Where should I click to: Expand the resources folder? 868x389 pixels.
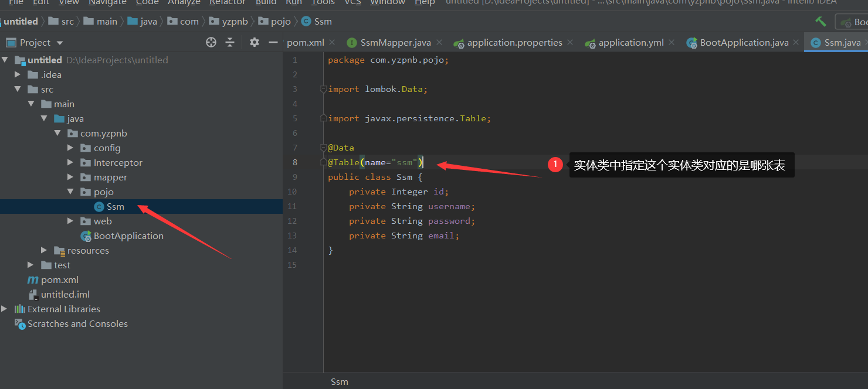(x=44, y=250)
